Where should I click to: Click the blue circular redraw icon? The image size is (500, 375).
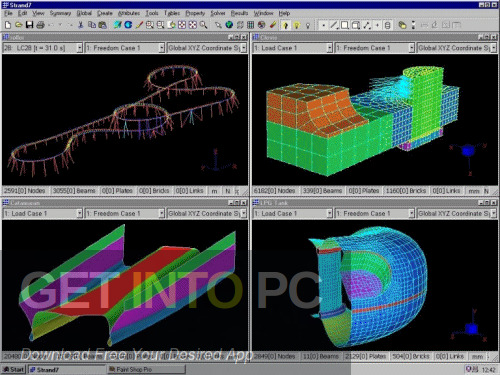128,25
